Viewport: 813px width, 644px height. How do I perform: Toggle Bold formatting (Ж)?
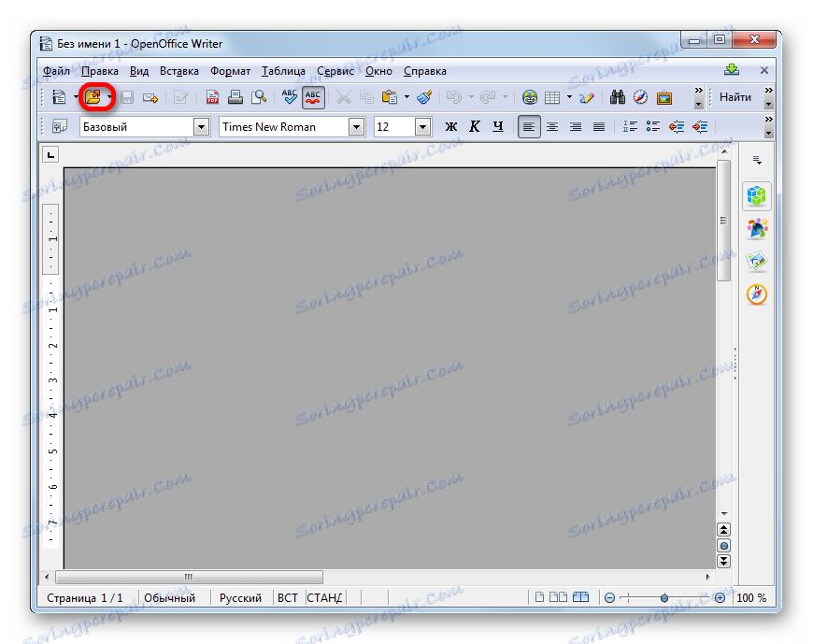[451, 126]
